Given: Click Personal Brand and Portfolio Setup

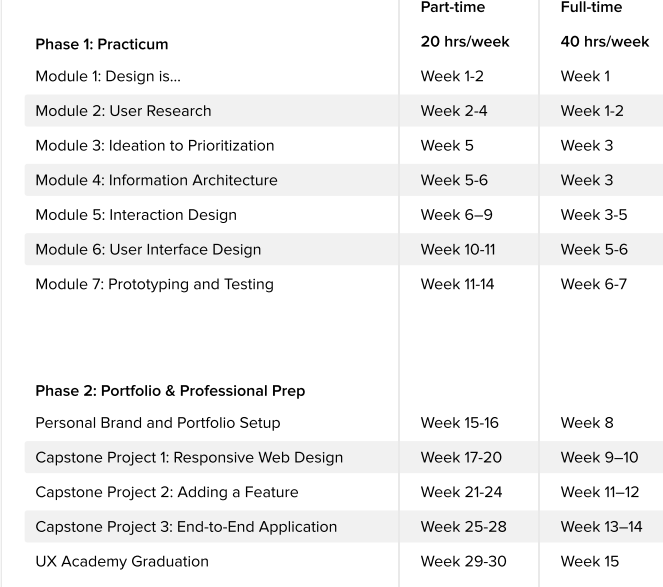Looking at the screenshot, I should (x=158, y=423).
